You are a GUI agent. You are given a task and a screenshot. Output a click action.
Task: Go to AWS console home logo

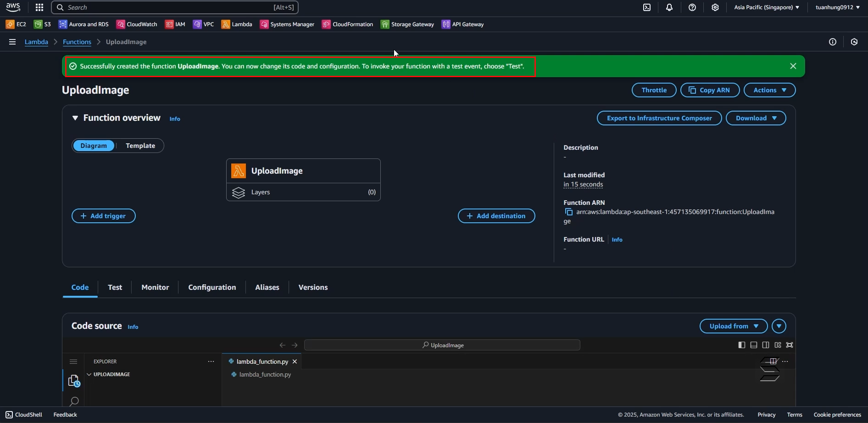[13, 7]
